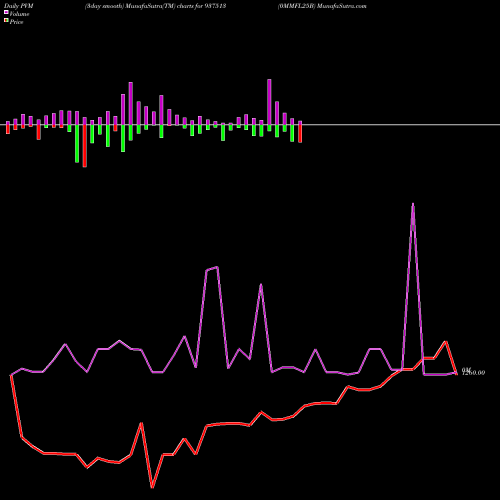This screenshot has width=500, height=500.
Task: Click the '(0MMFL25B) MunafaSutra.com' header text
Action: [322, 6]
